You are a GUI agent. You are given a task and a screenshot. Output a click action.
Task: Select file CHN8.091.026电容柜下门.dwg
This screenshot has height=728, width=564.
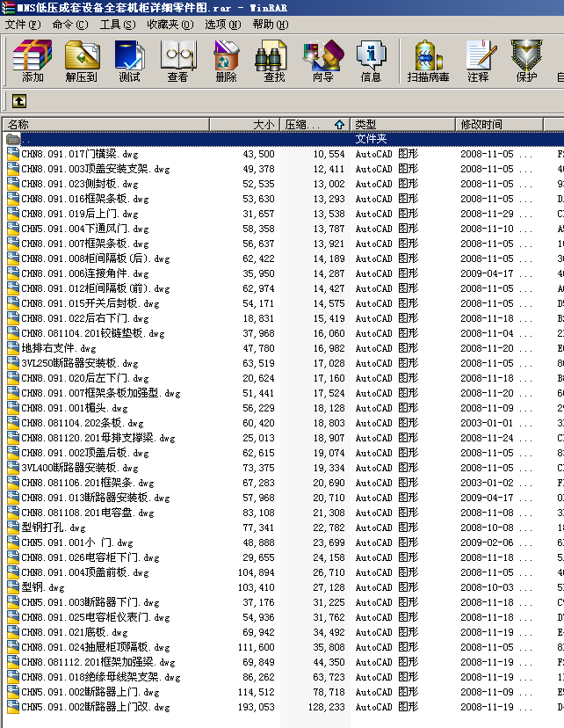(x=90, y=557)
